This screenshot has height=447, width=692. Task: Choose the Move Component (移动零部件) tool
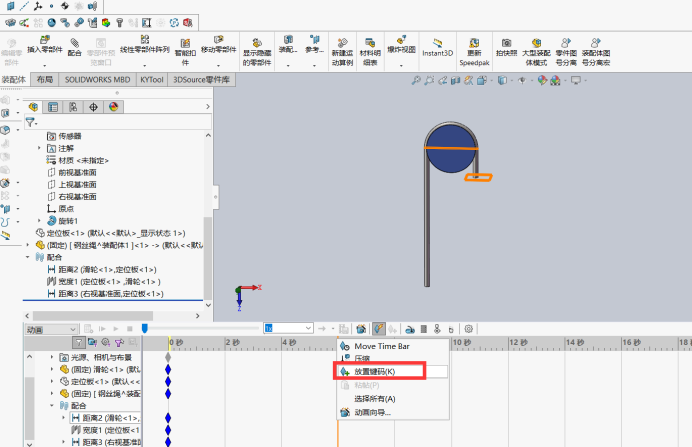click(218, 40)
